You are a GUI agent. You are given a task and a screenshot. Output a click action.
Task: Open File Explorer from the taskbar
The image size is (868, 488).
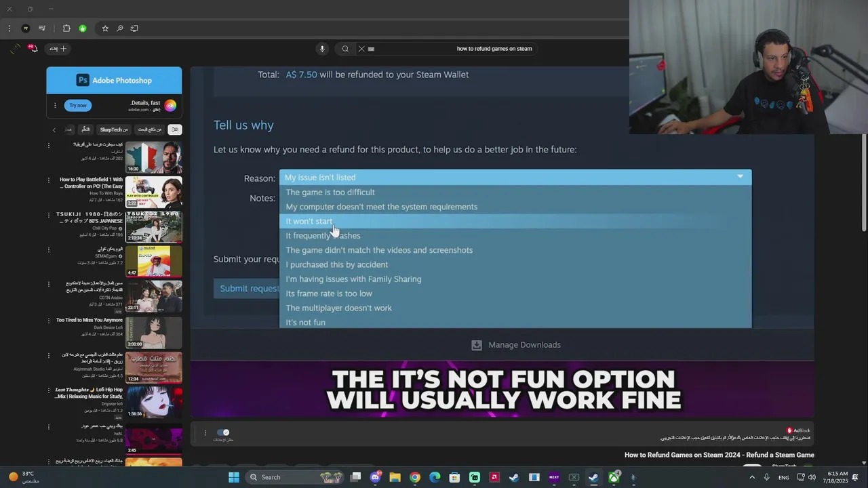(395, 477)
